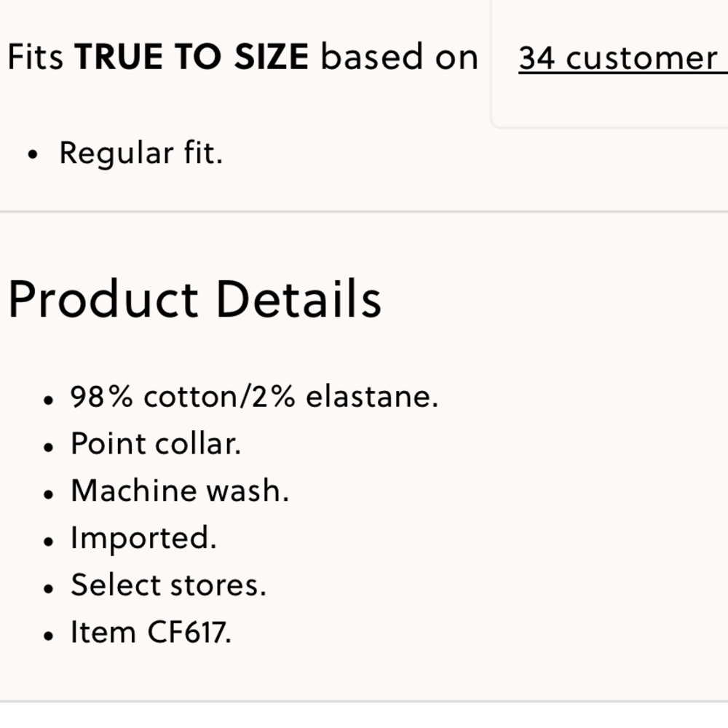Select the Point collar detail
The image size is (728, 728).
156,444
